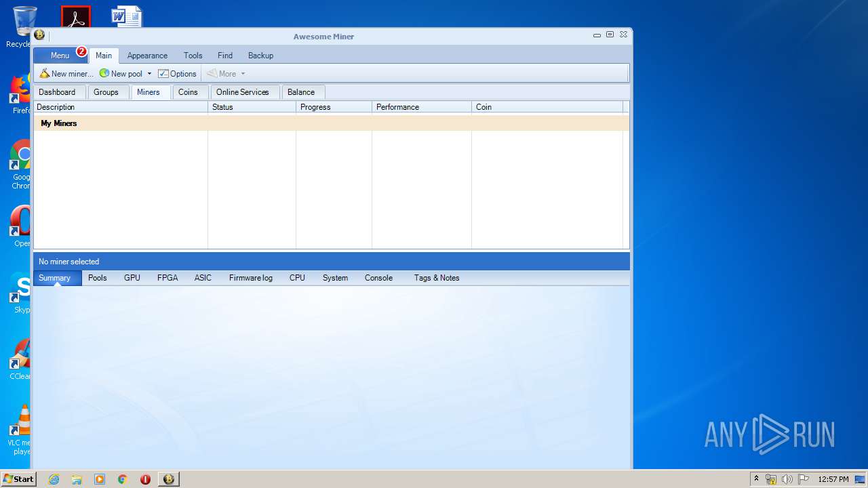Click the volume speaker tray icon
Screen dimensions: 868x488
click(x=787, y=479)
